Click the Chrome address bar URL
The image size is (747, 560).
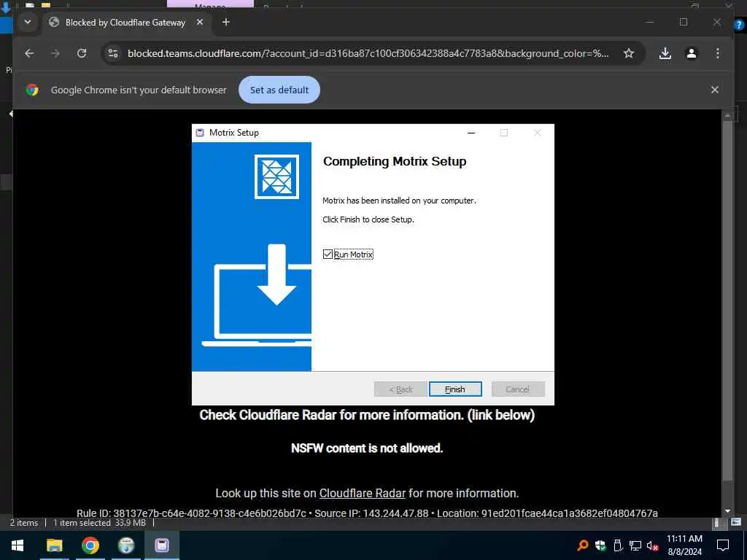coord(368,53)
